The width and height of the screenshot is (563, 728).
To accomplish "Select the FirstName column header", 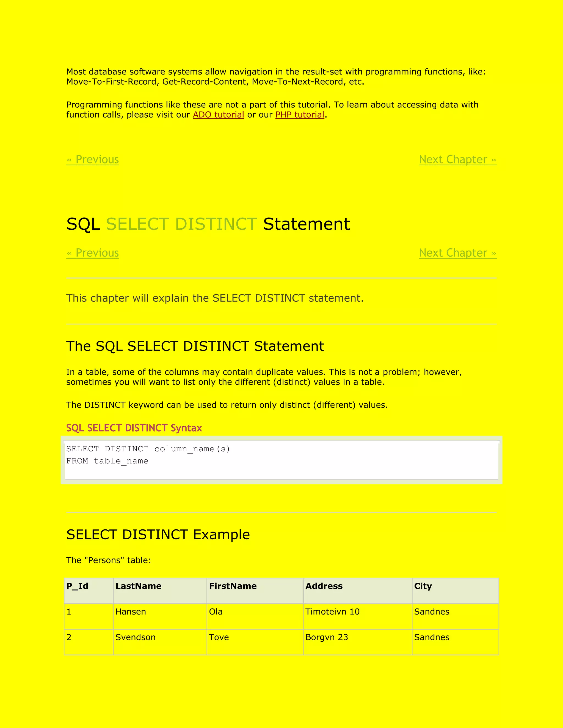I will (x=233, y=586).
